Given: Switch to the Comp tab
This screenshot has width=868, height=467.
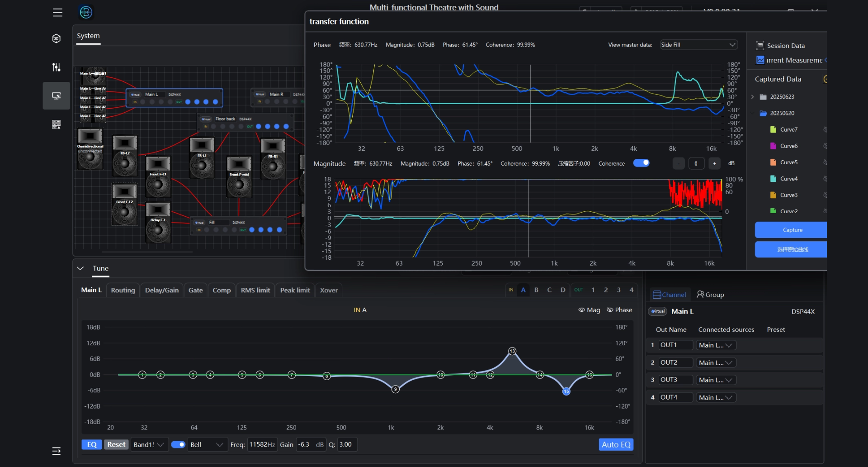Looking at the screenshot, I should 222,290.
